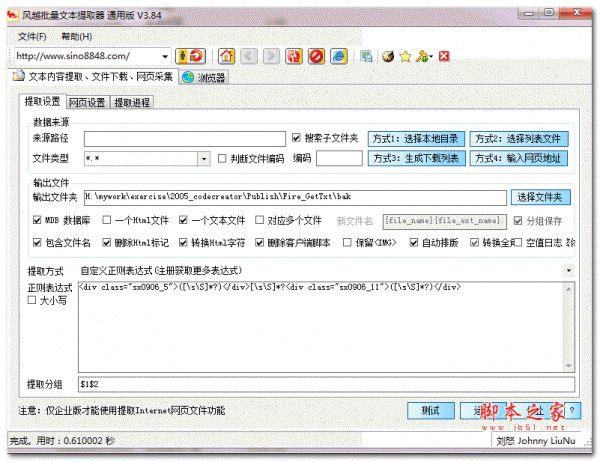Viewport: 600px width, 462px height.
Task: Click 方式2: 选择列表文件 button
Action: click(518, 139)
